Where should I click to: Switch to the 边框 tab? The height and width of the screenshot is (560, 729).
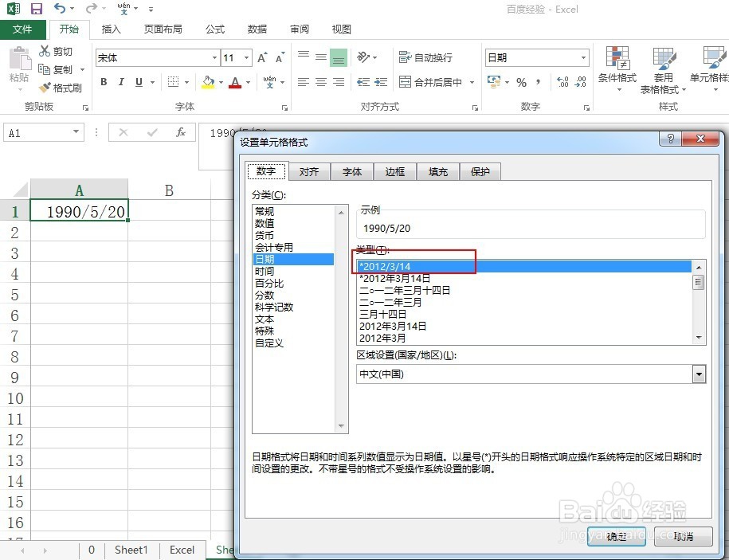point(394,170)
